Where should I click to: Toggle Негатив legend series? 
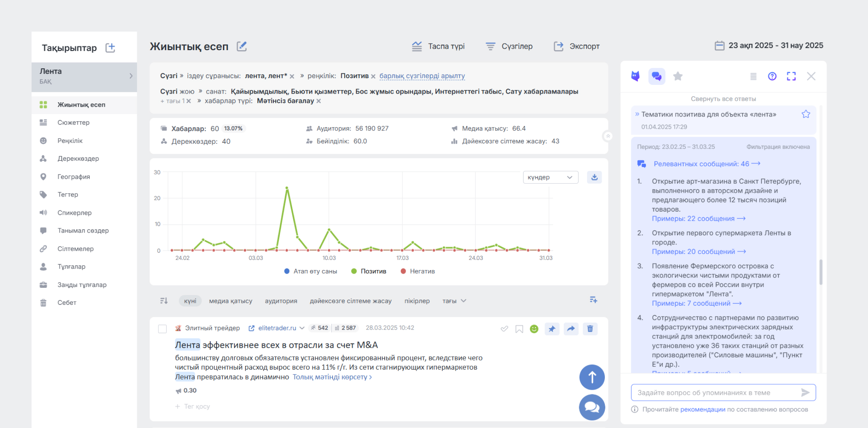pyautogui.click(x=417, y=271)
